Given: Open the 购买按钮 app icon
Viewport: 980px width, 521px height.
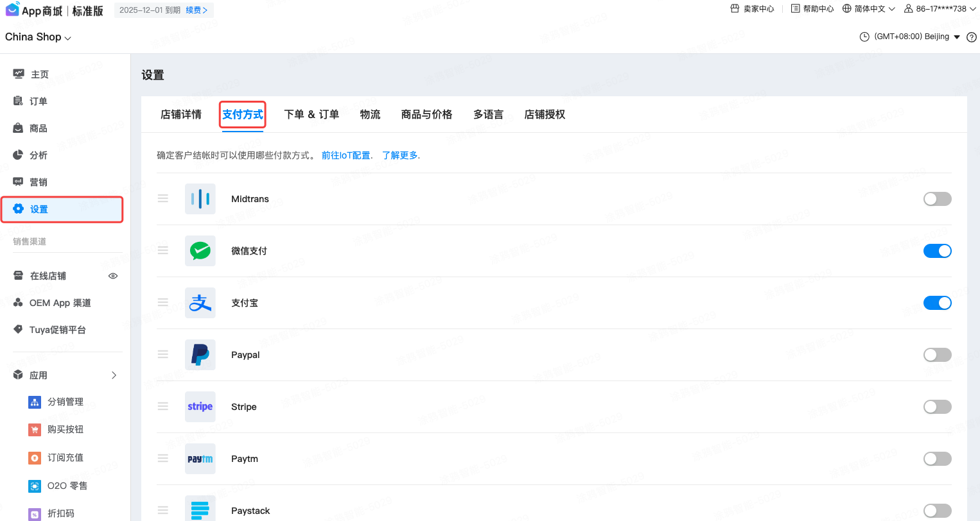Looking at the screenshot, I should click(x=35, y=429).
